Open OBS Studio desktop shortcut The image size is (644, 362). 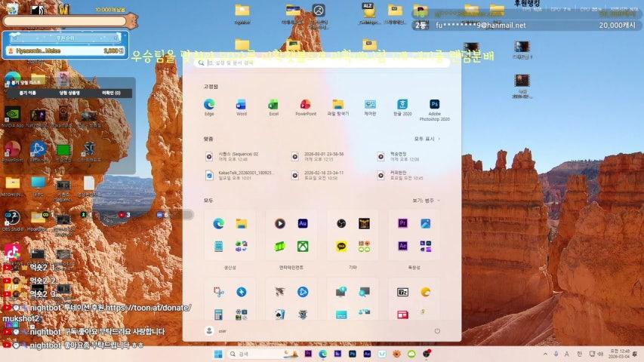[x=12, y=221]
